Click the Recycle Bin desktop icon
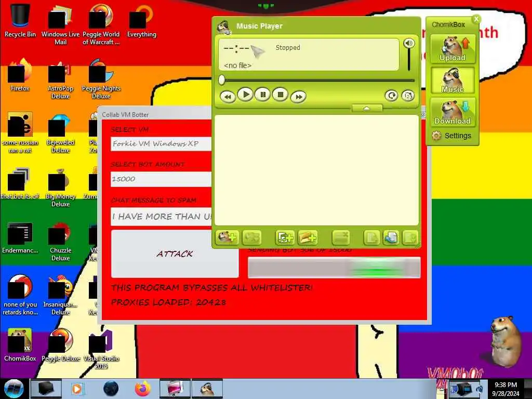The image size is (532, 399). [x=20, y=20]
